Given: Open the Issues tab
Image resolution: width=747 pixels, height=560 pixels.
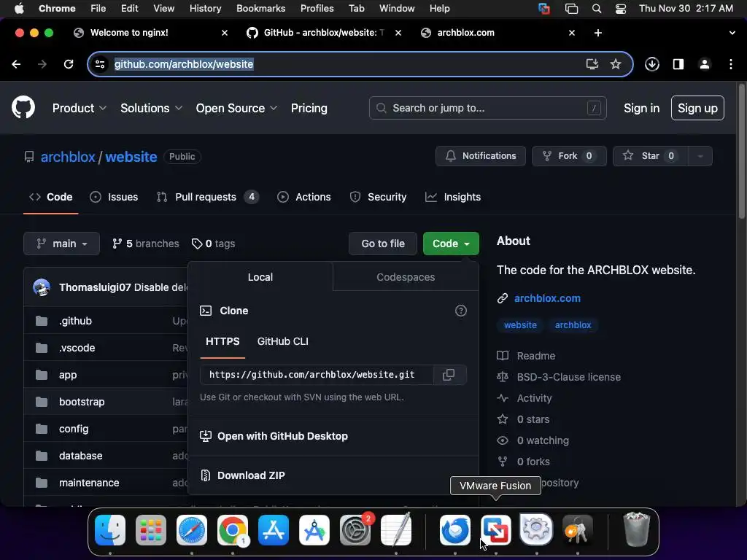Looking at the screenshot, I should click(x=114, y=197).
